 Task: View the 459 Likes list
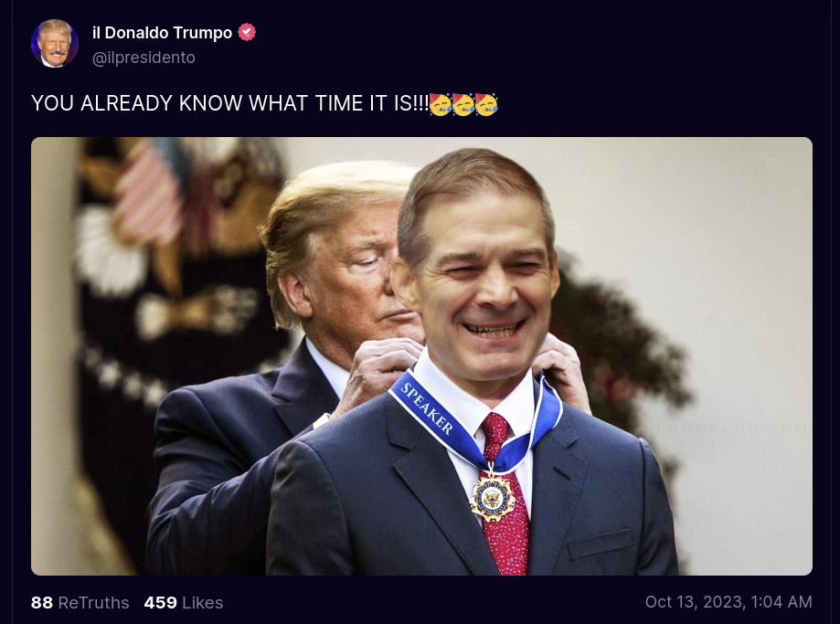pyautogui.click(x=183, y=603)
